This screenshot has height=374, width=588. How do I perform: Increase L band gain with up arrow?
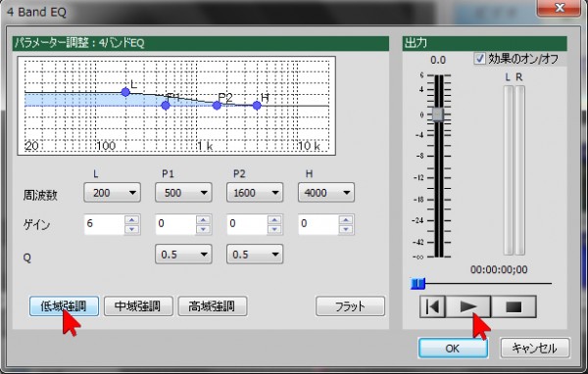pyautogui.click(x=132, y=219)
